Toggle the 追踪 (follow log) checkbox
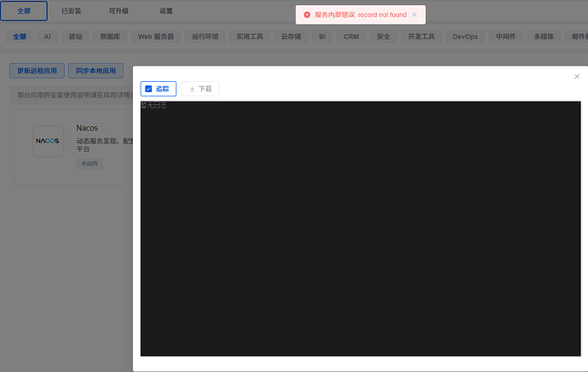 [148, 89]
